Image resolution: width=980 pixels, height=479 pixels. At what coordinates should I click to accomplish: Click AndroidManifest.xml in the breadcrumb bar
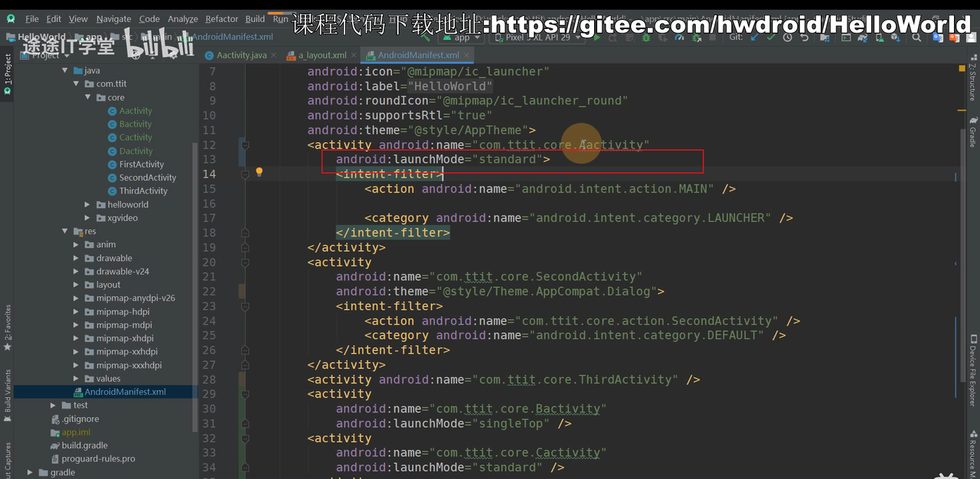(233, 36)
